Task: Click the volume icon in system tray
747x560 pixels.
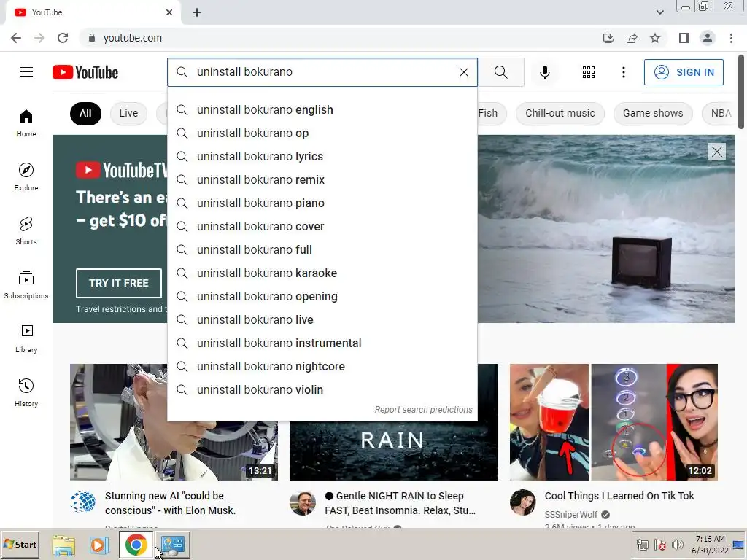Action: tap(678, 544)
